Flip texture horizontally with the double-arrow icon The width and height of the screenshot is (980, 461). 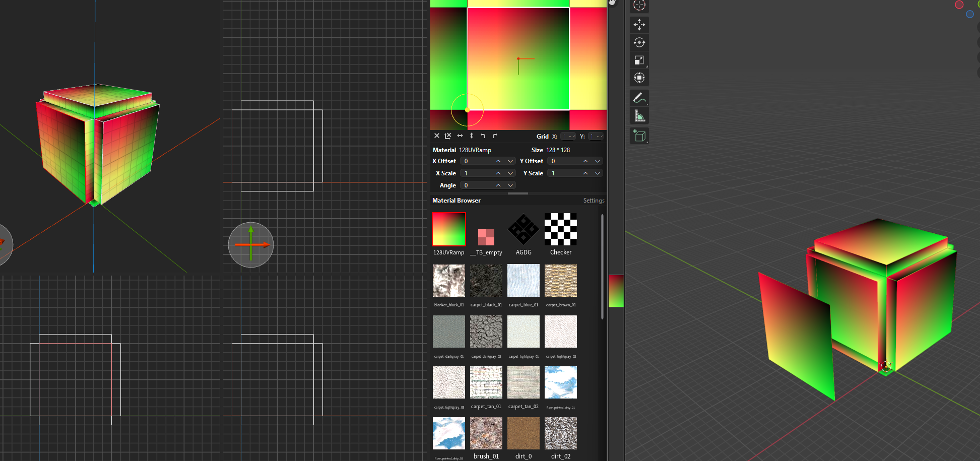click(460, 136)
